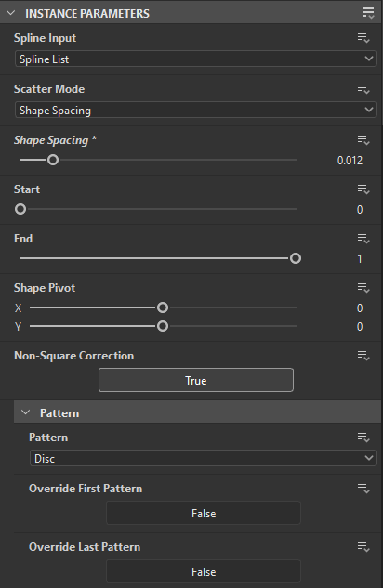Toggle Non-Square Correction True button
Image resolution: width=383 pixels, height=588 pixels.
click(196, 380)
